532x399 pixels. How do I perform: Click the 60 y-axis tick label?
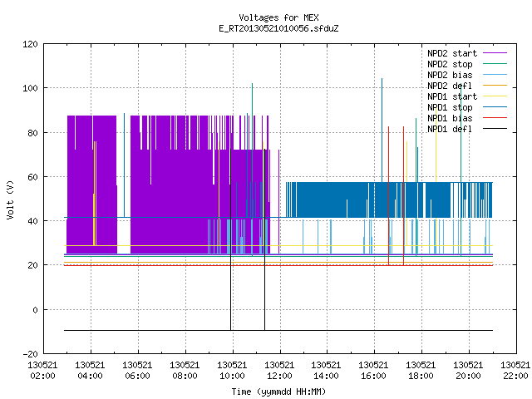tap(32, 177)
